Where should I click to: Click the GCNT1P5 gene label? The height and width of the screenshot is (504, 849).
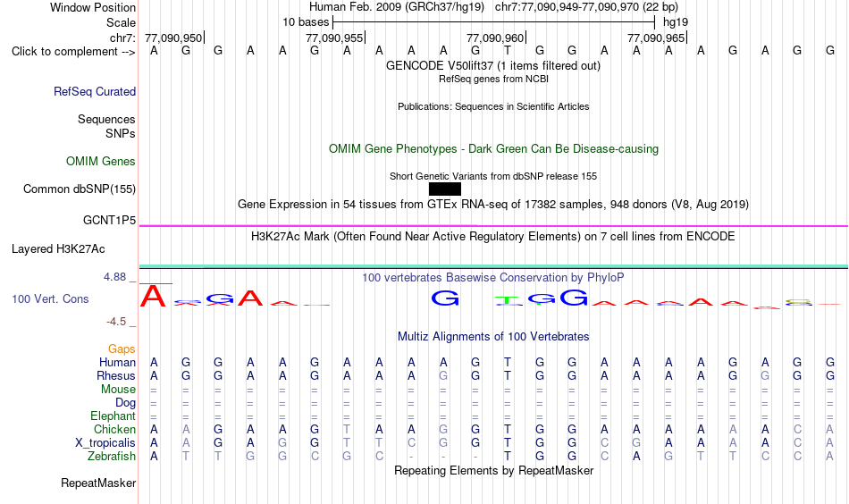coord(109,220)
